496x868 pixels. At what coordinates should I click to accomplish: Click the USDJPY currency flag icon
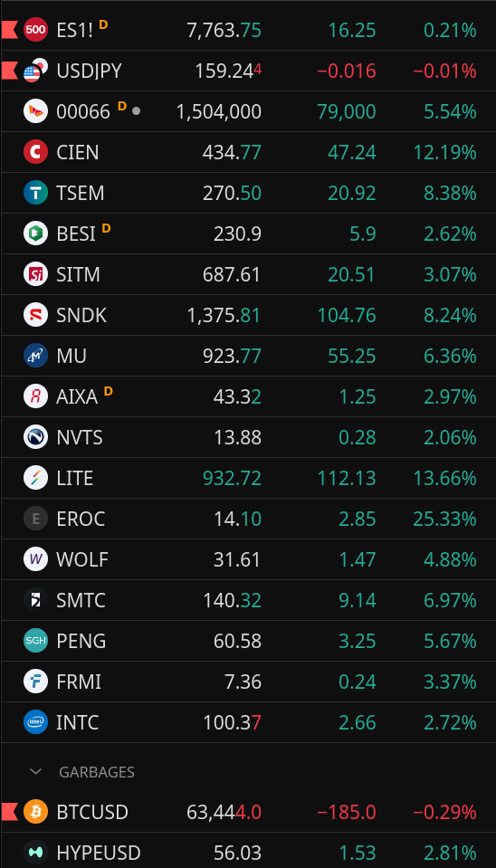[x=35, y=71]
